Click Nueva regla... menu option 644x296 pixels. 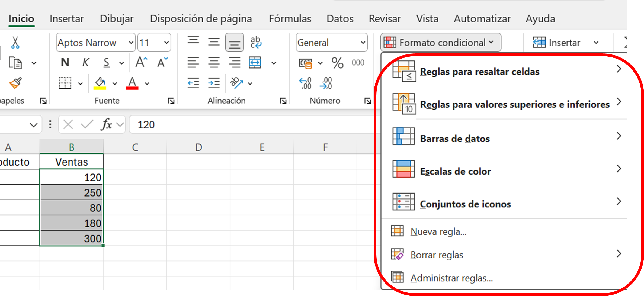(438, 232)
